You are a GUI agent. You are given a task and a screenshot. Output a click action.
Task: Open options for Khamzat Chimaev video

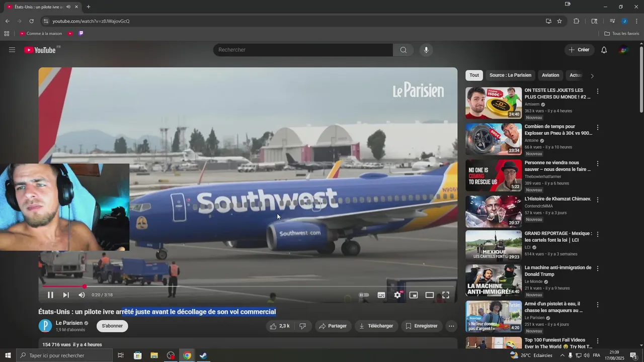click(598, 200)
